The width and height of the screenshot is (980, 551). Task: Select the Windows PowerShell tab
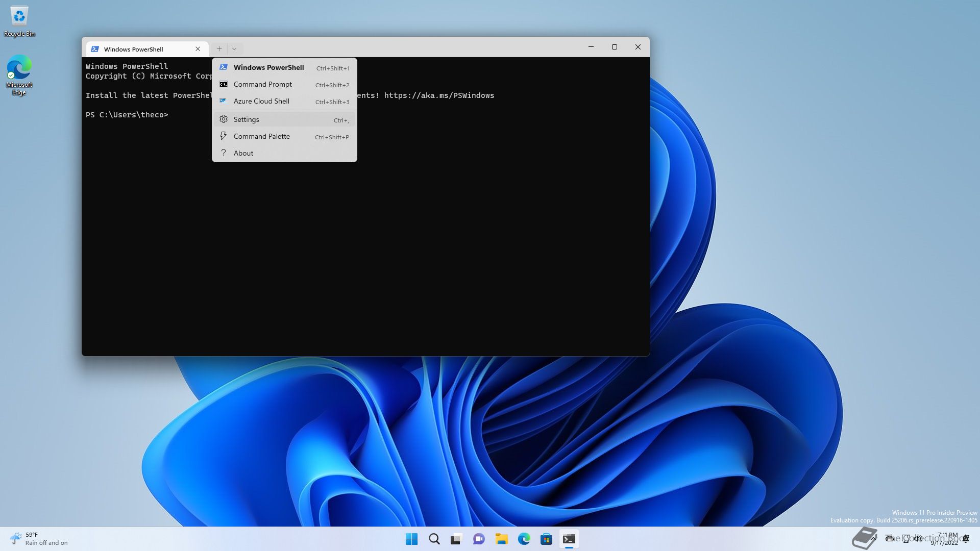pyautogui.click(x=147, y=49)
